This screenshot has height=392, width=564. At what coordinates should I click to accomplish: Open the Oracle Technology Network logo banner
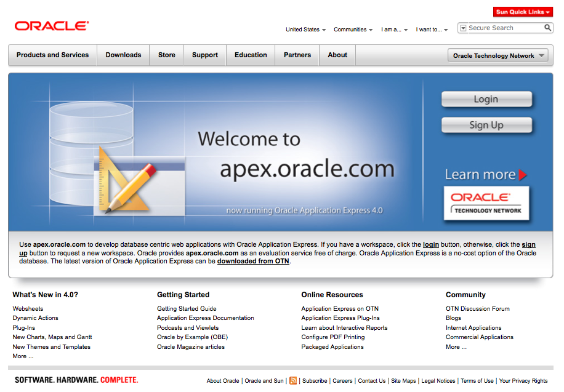click(x=486, y=203)
